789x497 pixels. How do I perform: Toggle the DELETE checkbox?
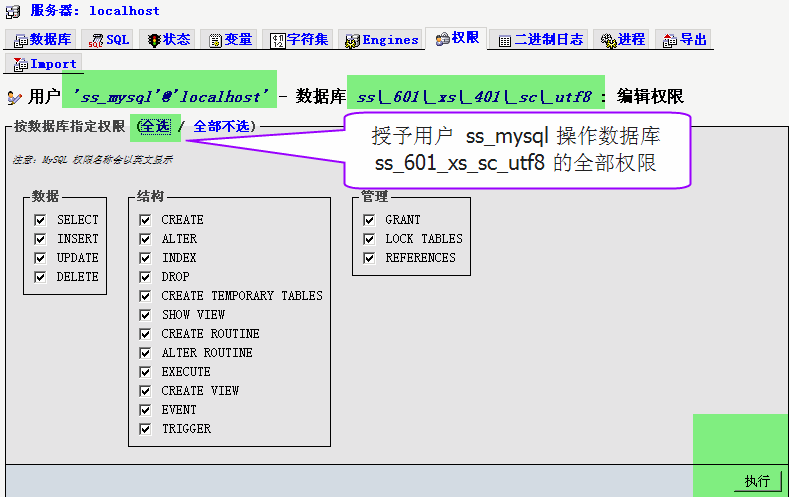pos(40,277)
